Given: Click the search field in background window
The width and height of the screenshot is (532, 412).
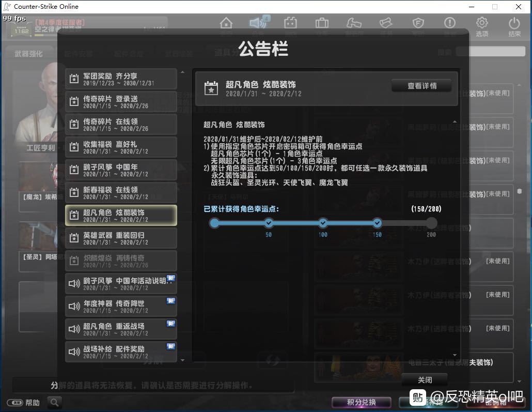Looking at the screenshot, I should click(490, 52).
